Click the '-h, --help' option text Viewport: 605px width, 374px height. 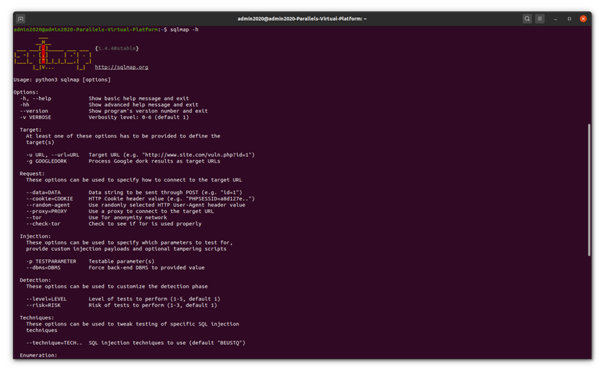click(35, 98)
